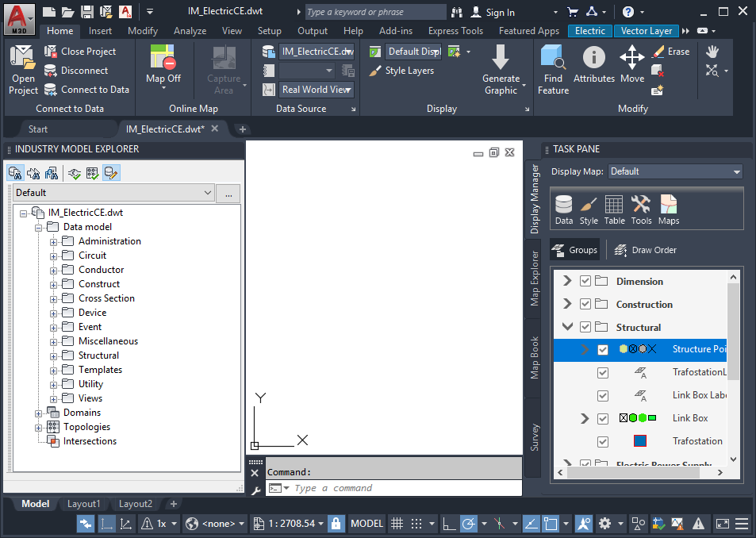Expand the Device folder node
This screenshot has height=538, width=756.
click(53, 313)
